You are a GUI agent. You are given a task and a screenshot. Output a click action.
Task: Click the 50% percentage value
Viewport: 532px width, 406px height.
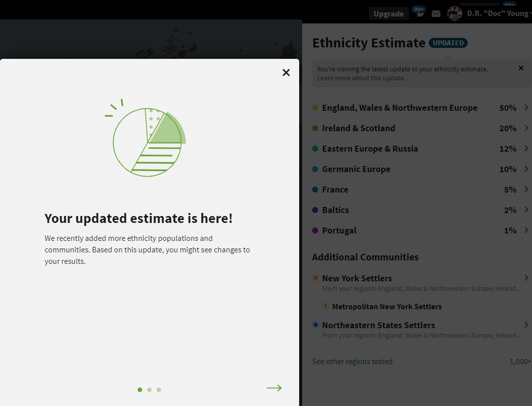click(508, 108)
